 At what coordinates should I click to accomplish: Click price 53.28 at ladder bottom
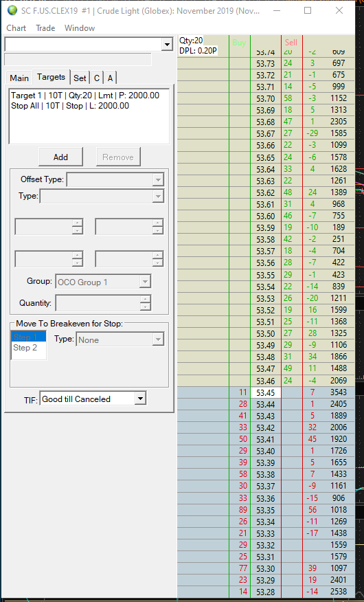[266, 592]
